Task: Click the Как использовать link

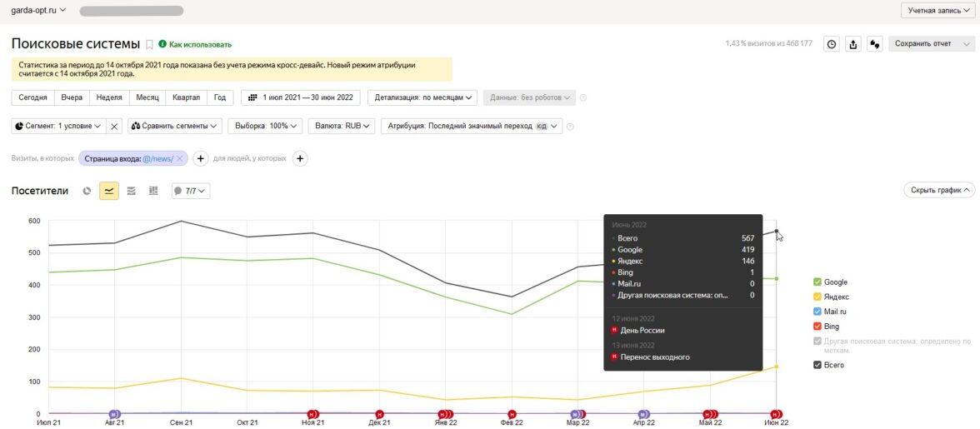Action: tap(200, 44)
